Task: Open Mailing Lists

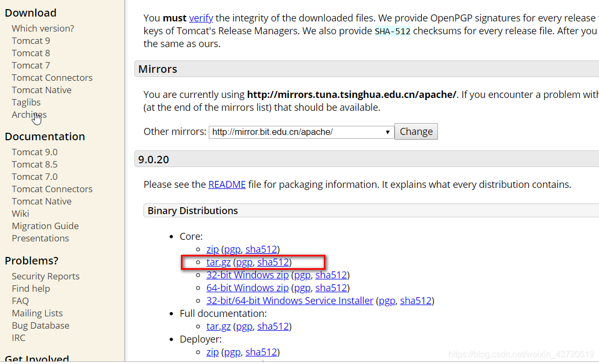Action: 37,313
